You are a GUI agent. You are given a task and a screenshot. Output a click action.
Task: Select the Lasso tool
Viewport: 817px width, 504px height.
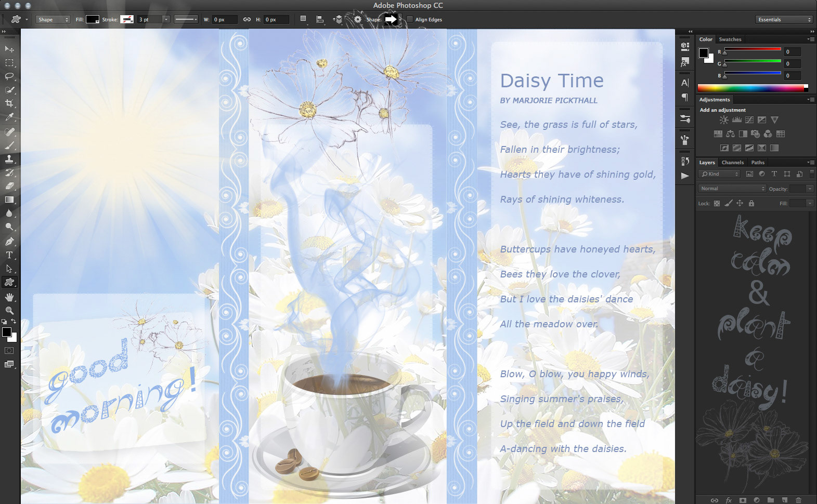pyautogui.click(x=9, y=76)
